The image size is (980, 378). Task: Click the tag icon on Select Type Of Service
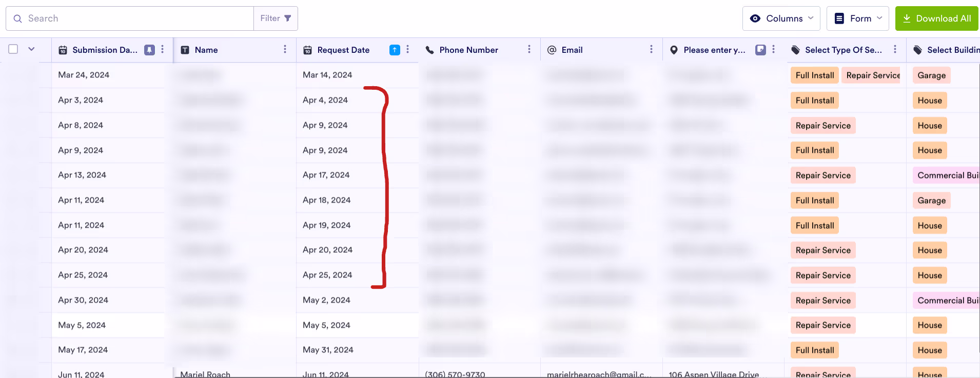click(x=796, y=50)
